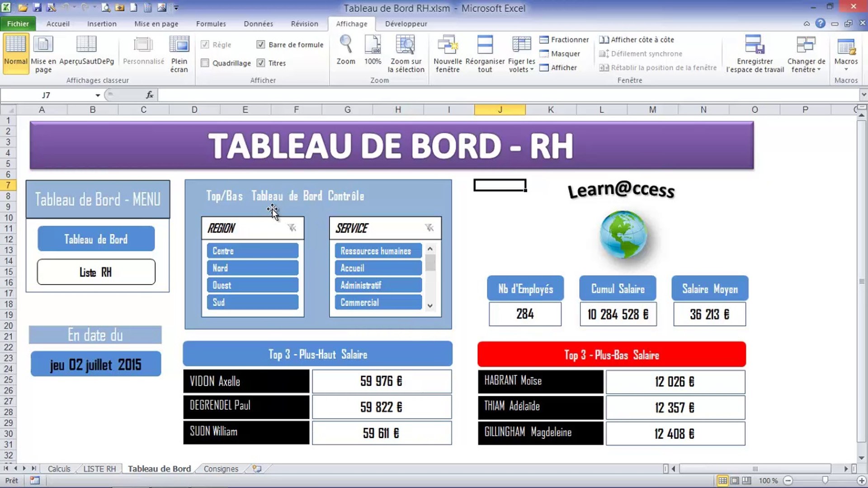Viewport: 868px width, 488px height.
Task: Click Réorganiser tout icon
Action: 485,45
